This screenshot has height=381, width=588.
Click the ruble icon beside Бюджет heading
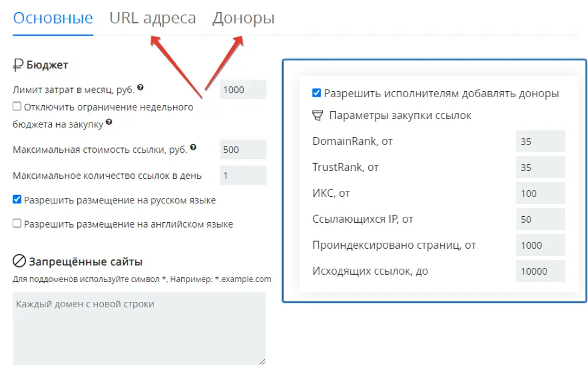click(x=18, y=65)
